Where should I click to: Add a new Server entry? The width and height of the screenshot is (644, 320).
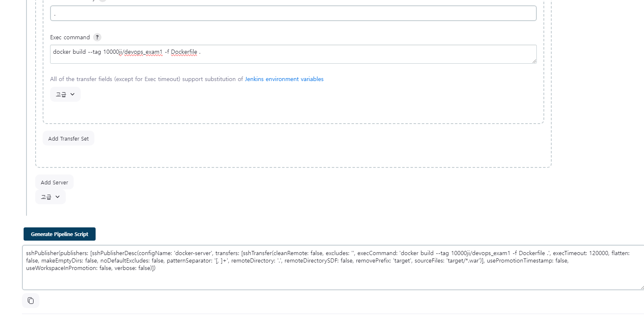[54, 182]
